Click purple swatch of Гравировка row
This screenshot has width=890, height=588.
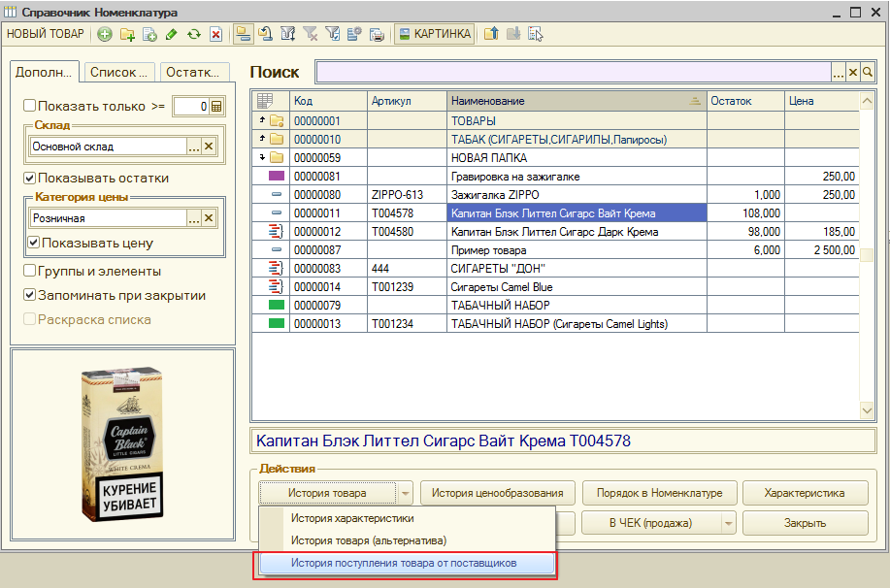pyautogui.click(x=277, y=176)
